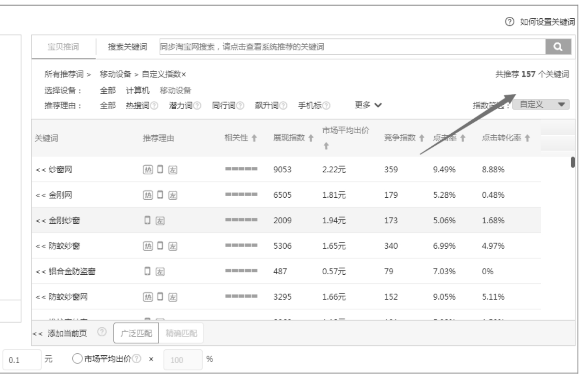Filter by 热搜词 reason
The image size is (581, 379).
[137, 106]
